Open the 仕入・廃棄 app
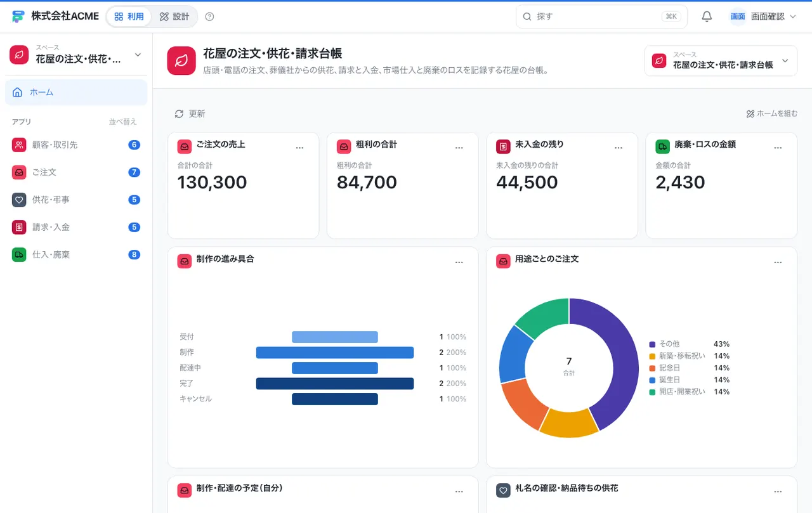The width and height of the screenshot is (812, 513). 76,254
